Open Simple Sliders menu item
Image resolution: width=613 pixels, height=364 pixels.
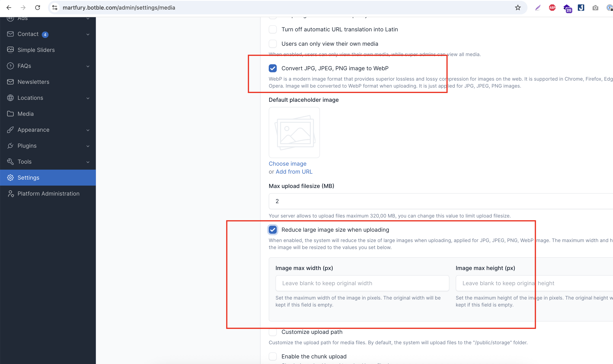tap(48, 50)
